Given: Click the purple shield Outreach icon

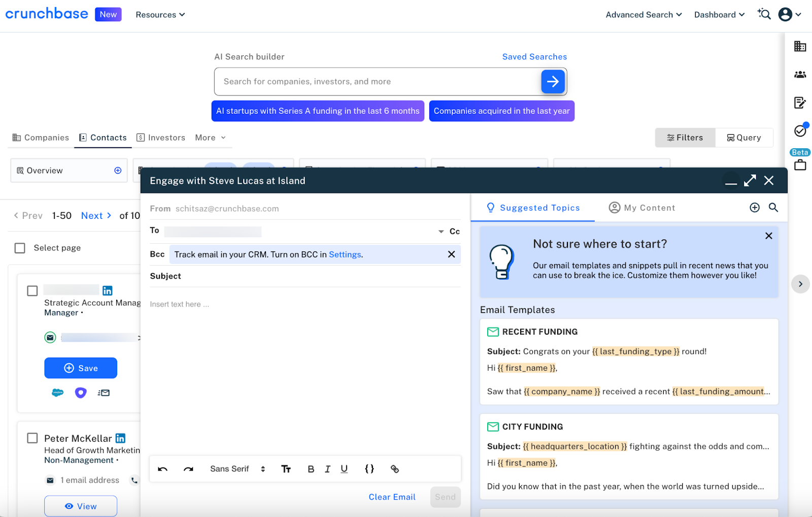Looking at the screenshot, I should [81, 393].
